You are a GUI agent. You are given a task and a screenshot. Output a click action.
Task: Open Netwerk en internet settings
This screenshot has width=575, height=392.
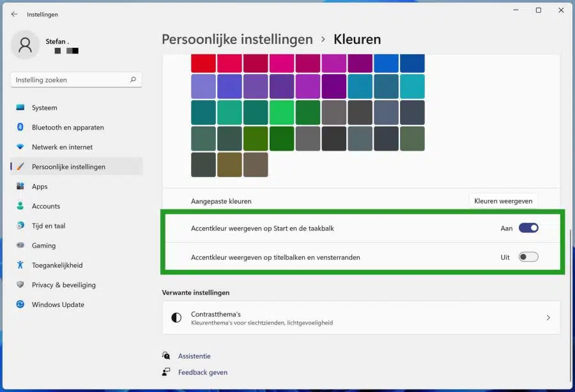(76, 147)
